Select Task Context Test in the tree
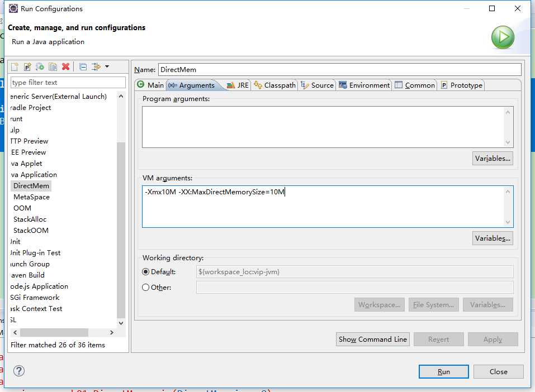 coord(36,308)
